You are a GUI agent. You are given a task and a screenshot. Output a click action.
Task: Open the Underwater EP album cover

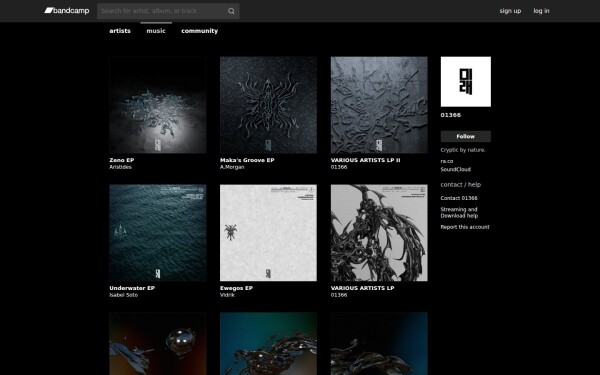pos(158,233)
